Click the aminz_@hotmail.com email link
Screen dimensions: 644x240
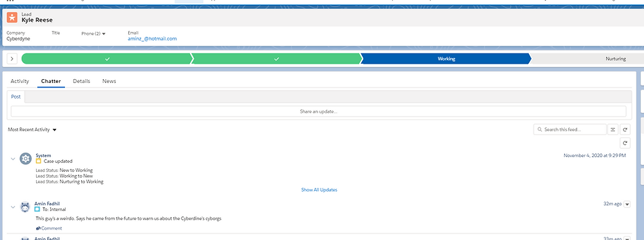(x=152, y=39)
